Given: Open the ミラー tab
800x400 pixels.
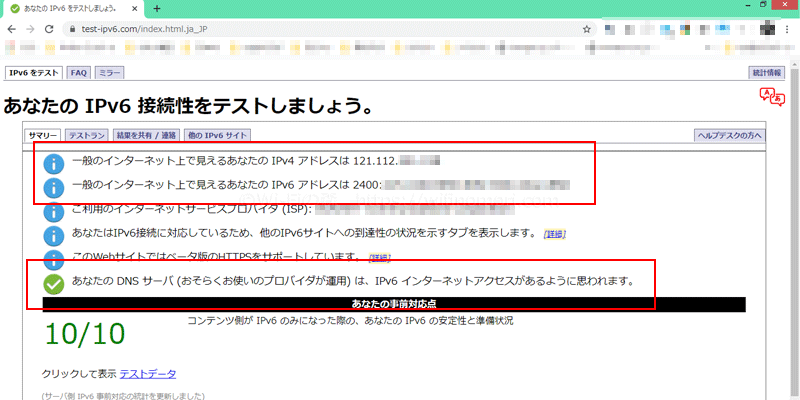Looking at the screenshot, I should tap(109, 73).
